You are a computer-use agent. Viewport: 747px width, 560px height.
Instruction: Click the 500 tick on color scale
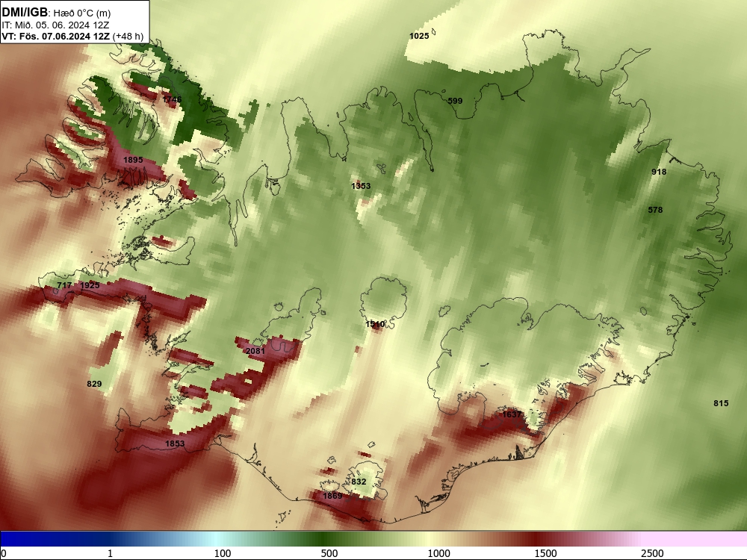[x=329, y=553]
